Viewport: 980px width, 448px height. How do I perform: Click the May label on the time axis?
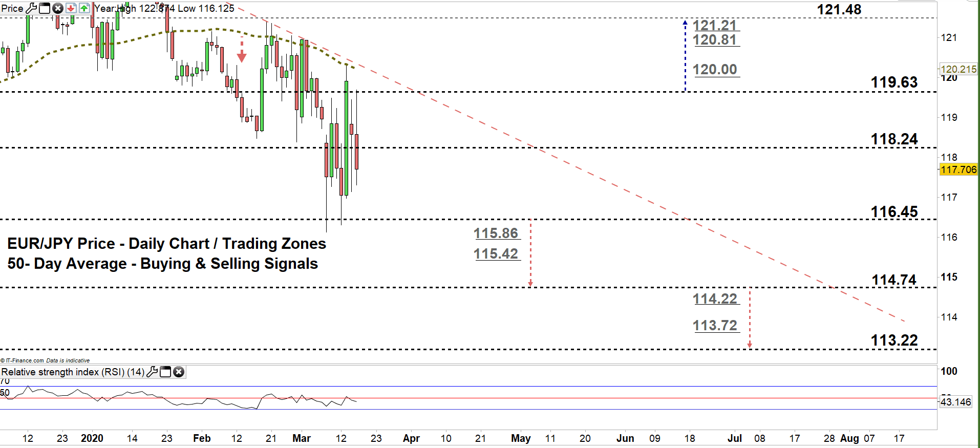(521, 438)
